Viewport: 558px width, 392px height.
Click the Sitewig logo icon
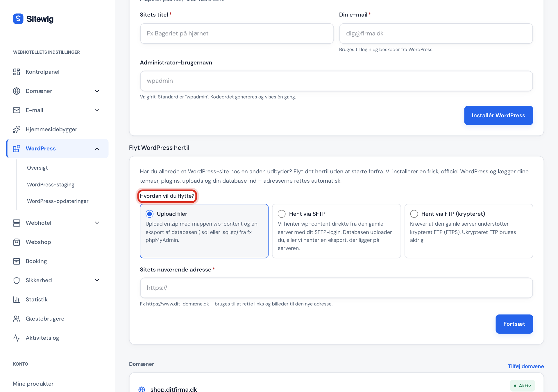coord(18,19)
